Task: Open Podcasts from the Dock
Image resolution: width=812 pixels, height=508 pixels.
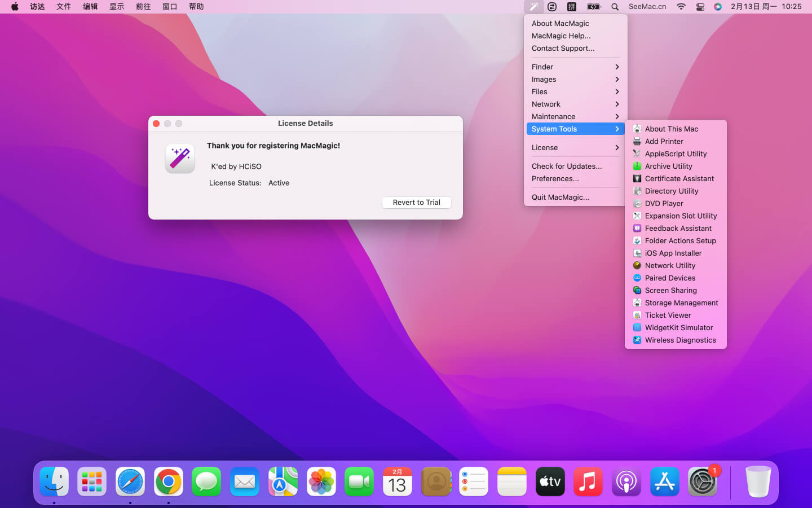Action: 626,482
